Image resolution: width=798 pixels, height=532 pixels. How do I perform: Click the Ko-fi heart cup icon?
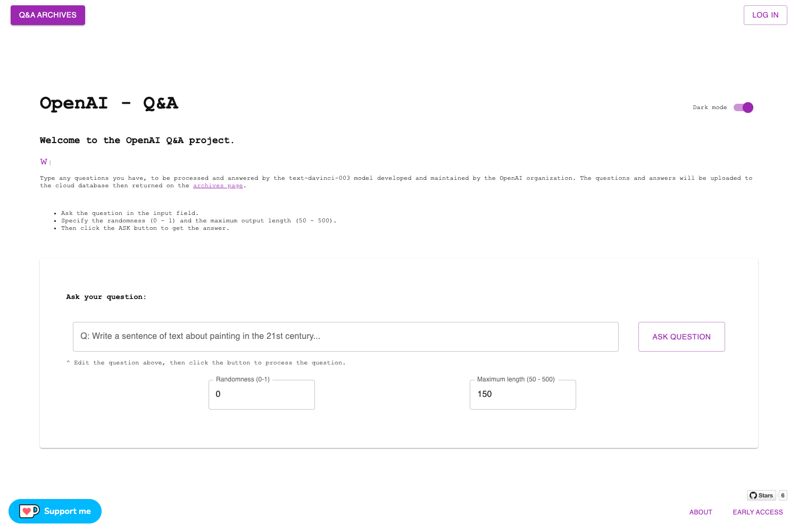coord(29,511)
